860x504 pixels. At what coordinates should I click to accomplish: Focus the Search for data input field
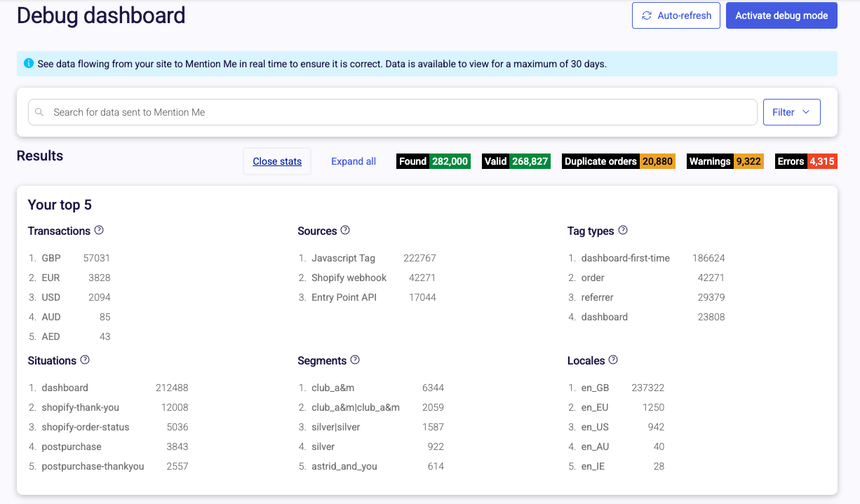[400, 112]
